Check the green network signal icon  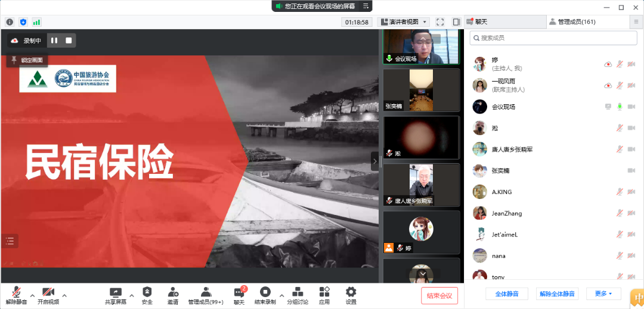(36, 22)
